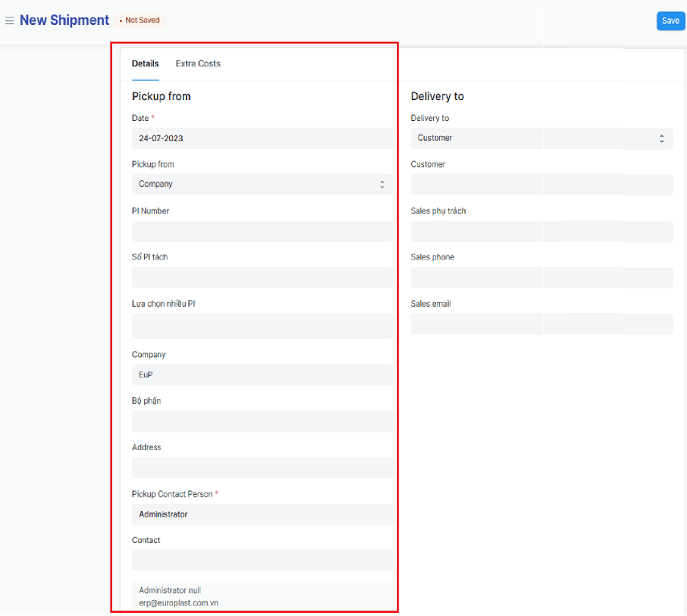
Task: Expand the Delivery to dropdown
Action: (541, 139)
